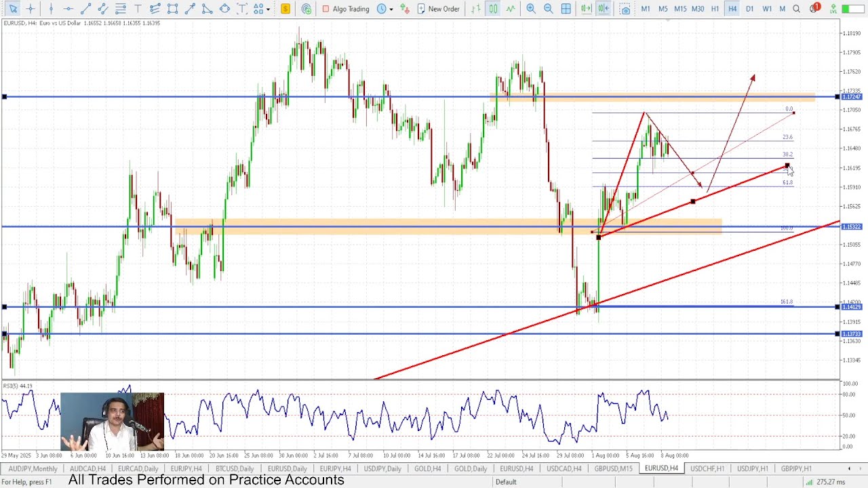Image resolution: width=868 pixels, height=488 pixels.
Task: Click the 1.17247 blue price level label
Action: tap(851, 97)
